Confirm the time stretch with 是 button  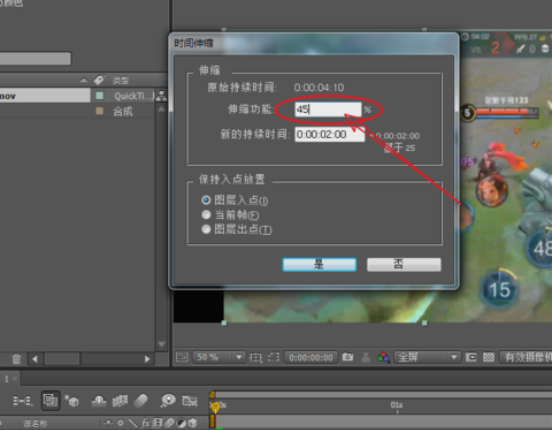click(319, 264)
